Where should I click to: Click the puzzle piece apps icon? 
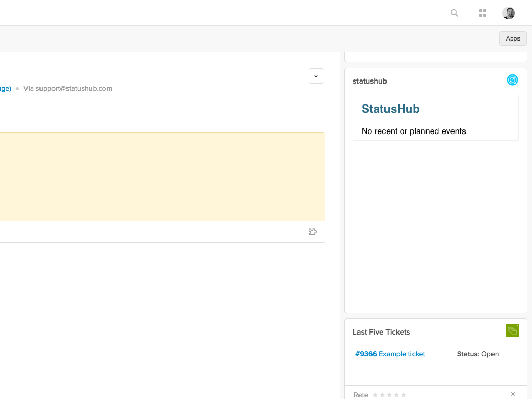312,232
